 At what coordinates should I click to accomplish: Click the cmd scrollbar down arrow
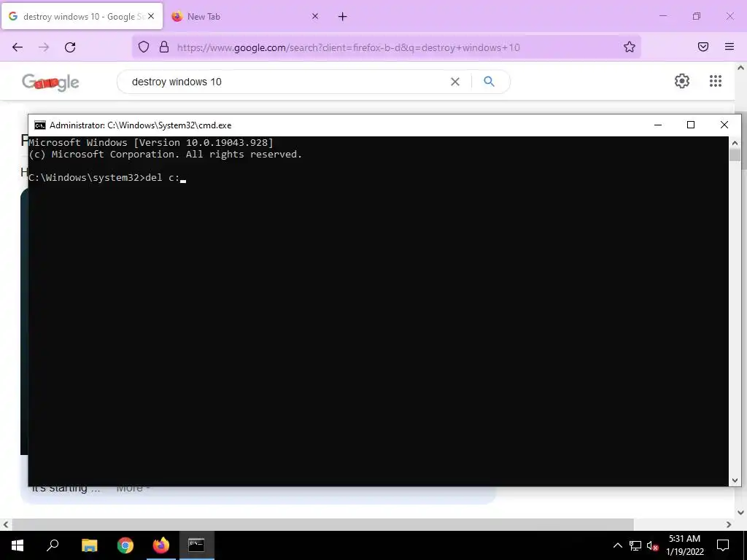point(734,481)
